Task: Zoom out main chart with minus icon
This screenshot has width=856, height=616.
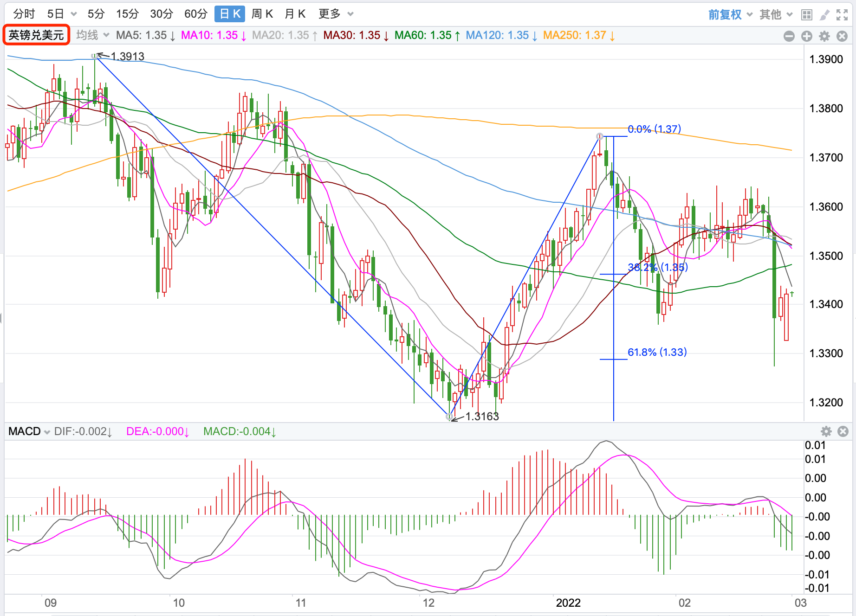Action: 789,36
